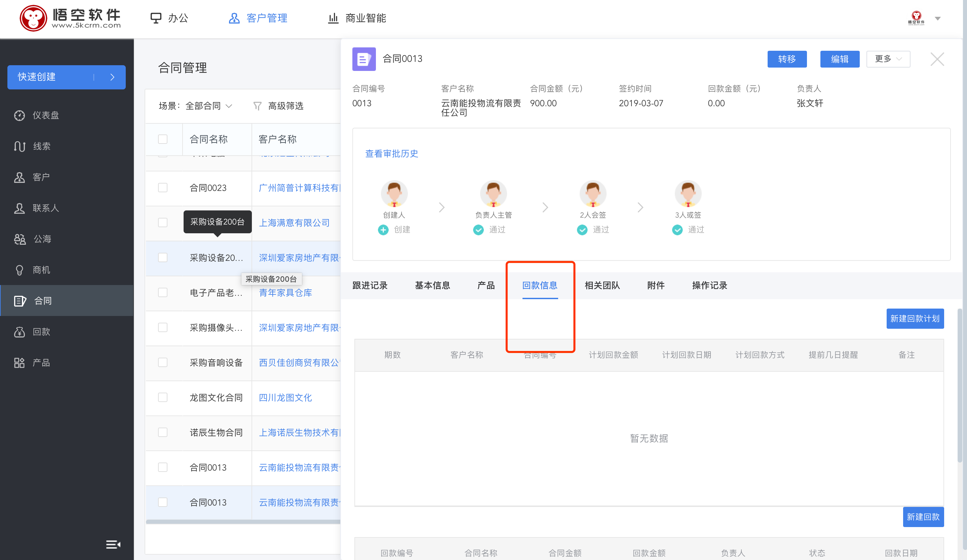Switch to the 产品 tab

(x=486, y=285)
